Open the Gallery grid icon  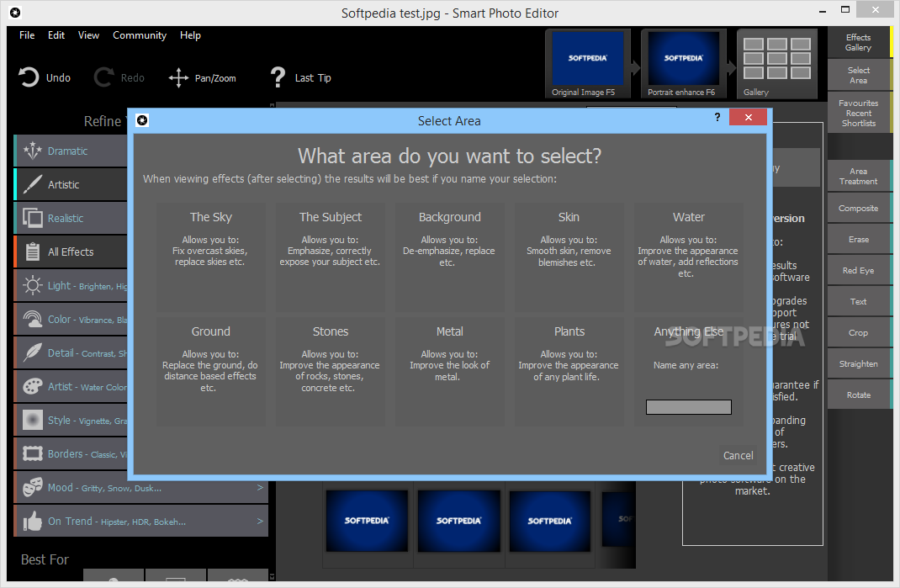coord(776,59)
